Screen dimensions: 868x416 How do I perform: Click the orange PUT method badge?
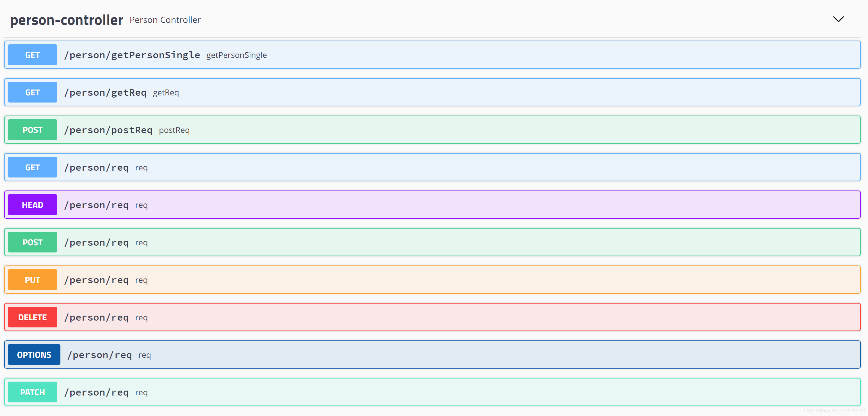pyautogui.click(x=32, y=280)
